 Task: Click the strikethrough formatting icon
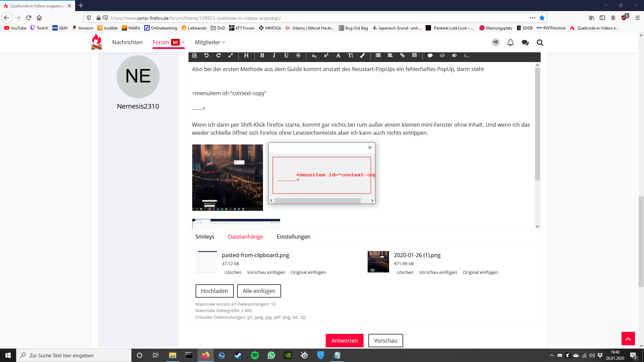(x=298, y=56)
